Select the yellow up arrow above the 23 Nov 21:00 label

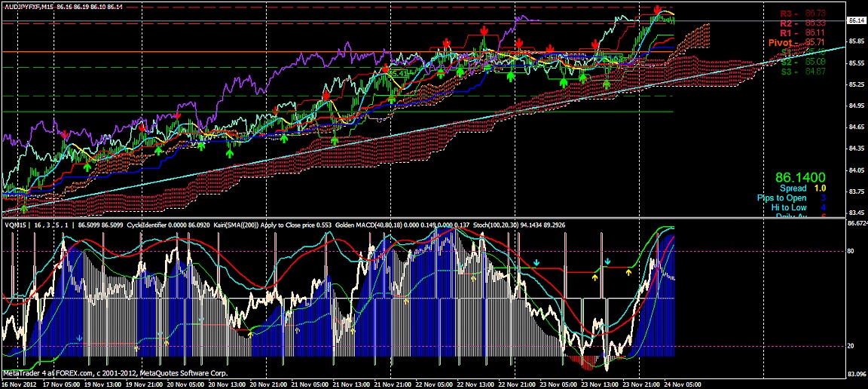(x=628, y=271)
